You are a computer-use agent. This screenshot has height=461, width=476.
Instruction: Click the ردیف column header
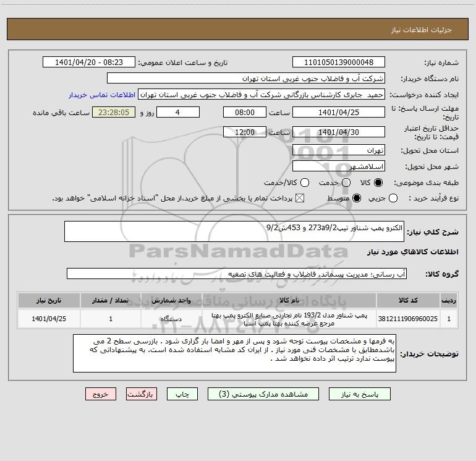[x=449, y=300]
